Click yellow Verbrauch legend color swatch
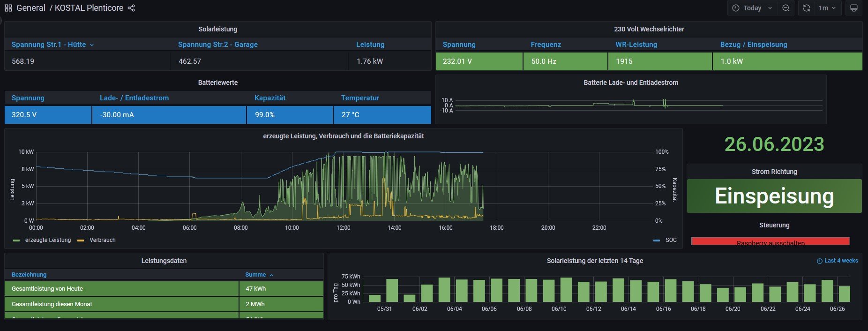The width and height of the screenshot is (868, 331). click(81, 241)
